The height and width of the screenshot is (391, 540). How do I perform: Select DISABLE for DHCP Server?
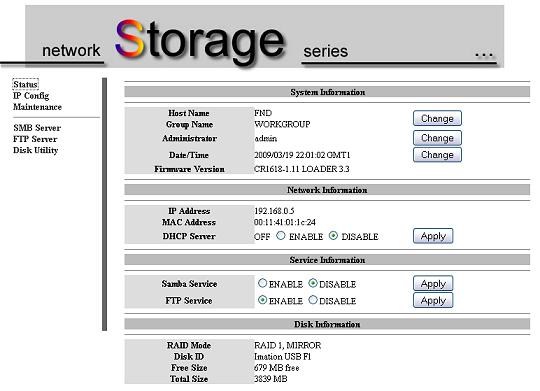point(333,236)
